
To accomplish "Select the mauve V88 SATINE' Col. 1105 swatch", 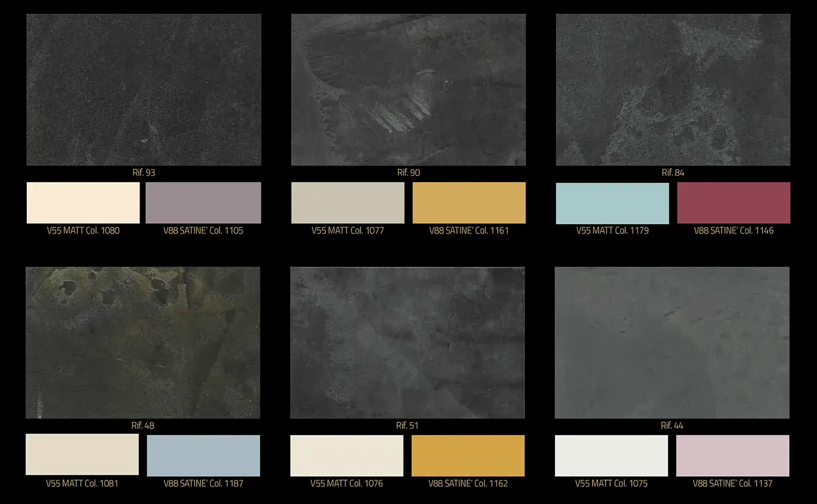I will (x=203, y=202).
